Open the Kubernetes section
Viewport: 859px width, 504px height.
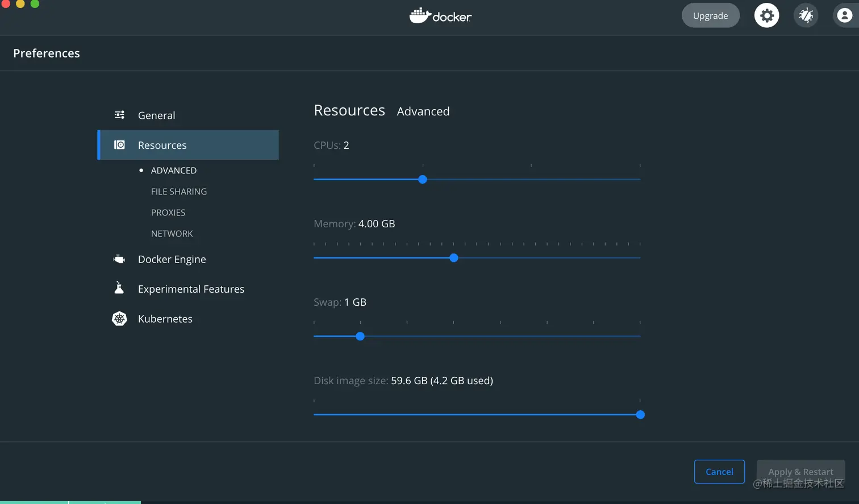coord(188,319)
